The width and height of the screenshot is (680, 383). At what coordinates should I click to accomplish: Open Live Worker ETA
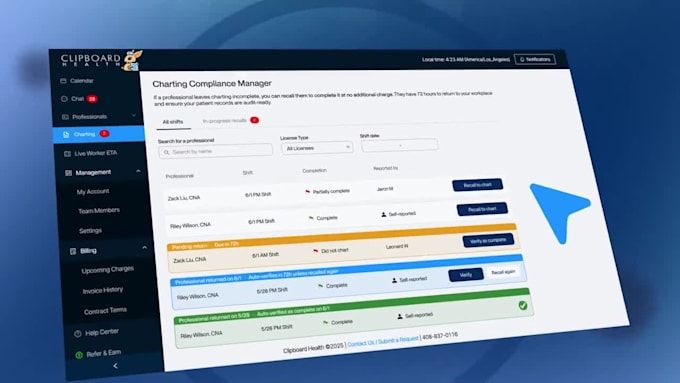[95, 153]
